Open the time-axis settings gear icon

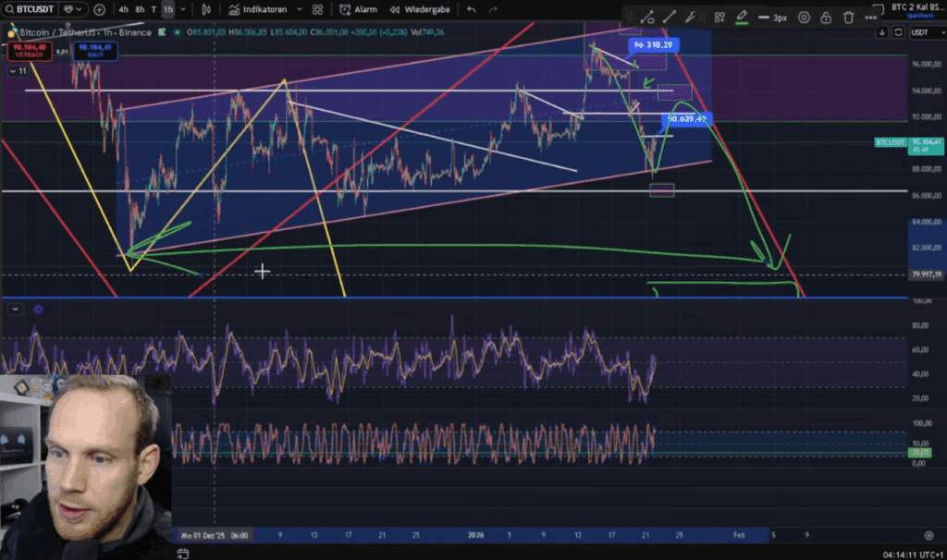click(929, 535)
